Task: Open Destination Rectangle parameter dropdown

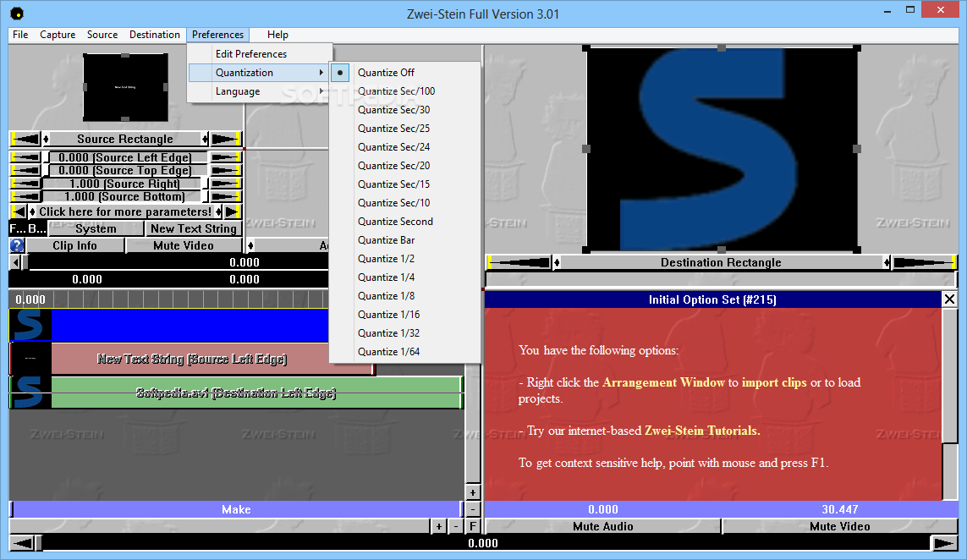Action: 721,263
